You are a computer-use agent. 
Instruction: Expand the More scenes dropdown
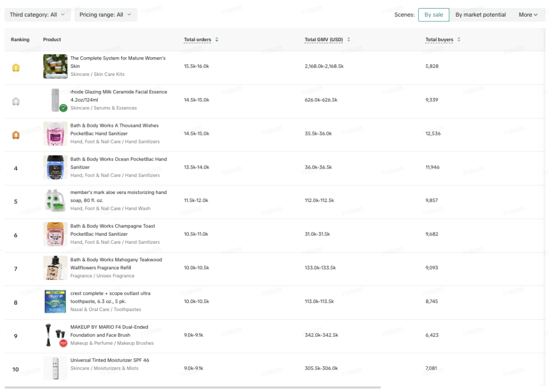click(528, 14)
